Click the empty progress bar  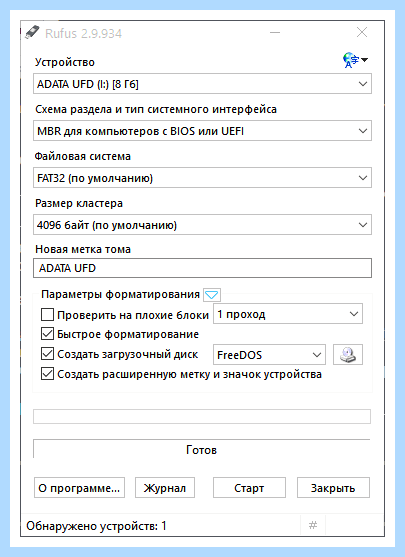tap(202, 416)
